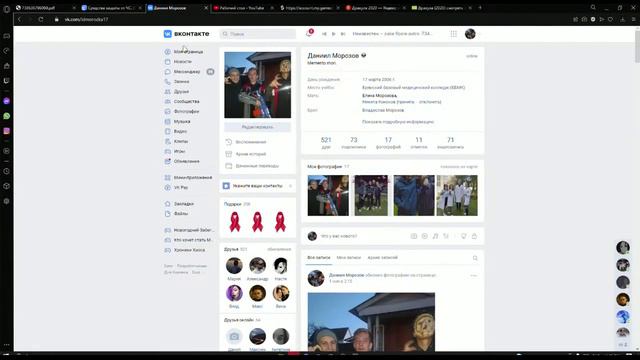The width and height of the screenshot is (640, 360).
Task: Open friend Настя's avatar
Action: 281,266
